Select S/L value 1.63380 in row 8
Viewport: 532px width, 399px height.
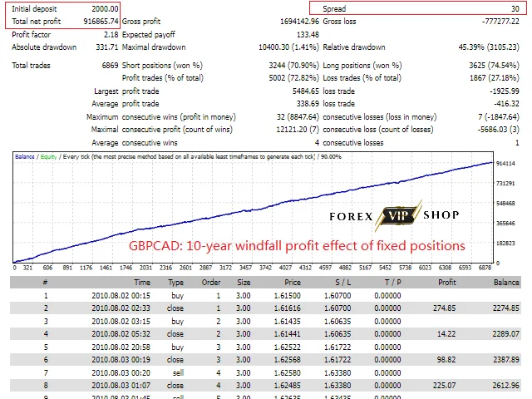coord(337,386)
